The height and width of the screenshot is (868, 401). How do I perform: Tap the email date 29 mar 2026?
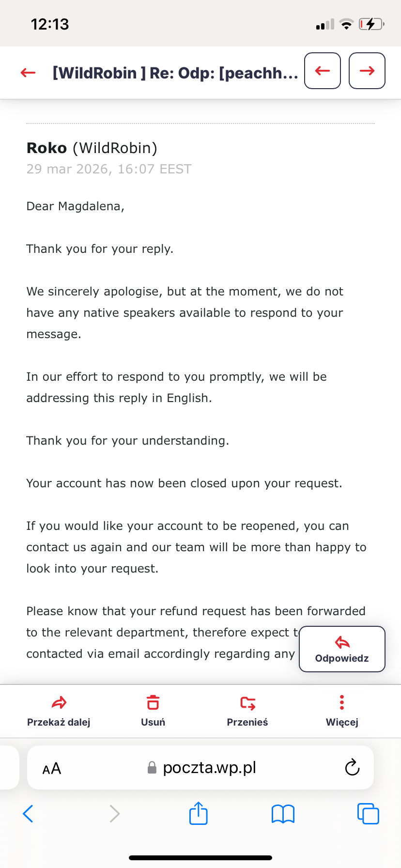point(109,169)
